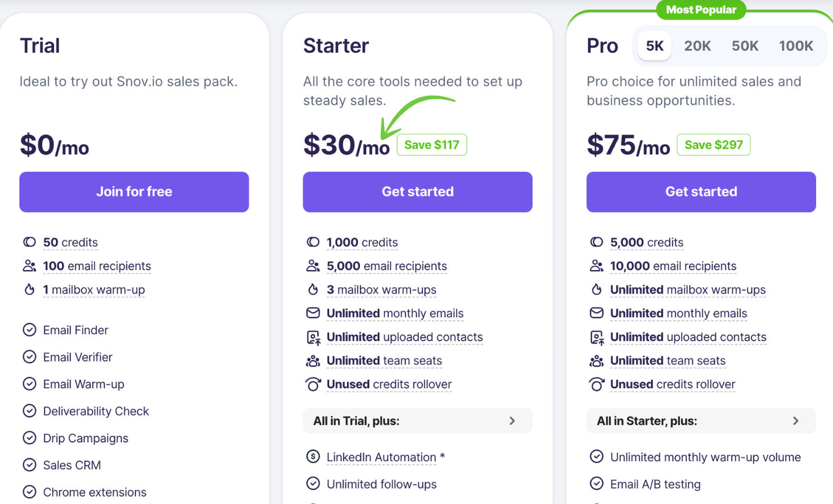Click the 'Save $297' badge on Pro
Image resolution: width=833 pixels, height=504 pixels.
[713, 145]
